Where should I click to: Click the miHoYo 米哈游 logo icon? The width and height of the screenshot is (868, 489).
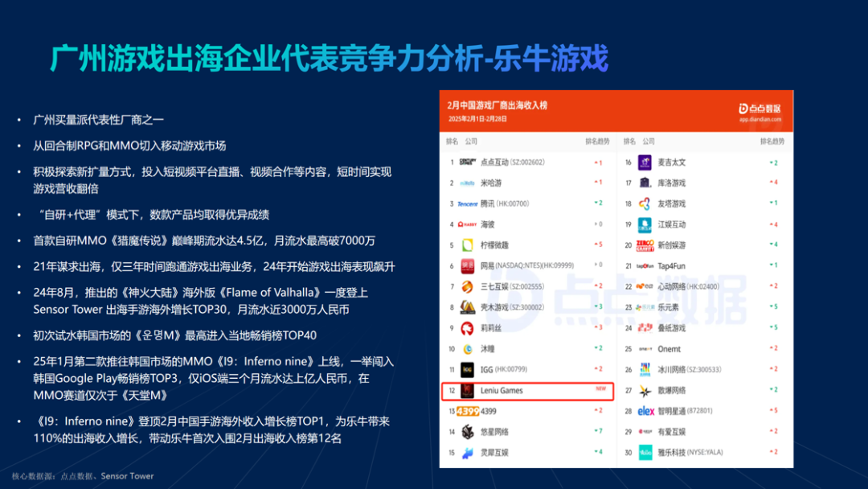click(466, 183)
